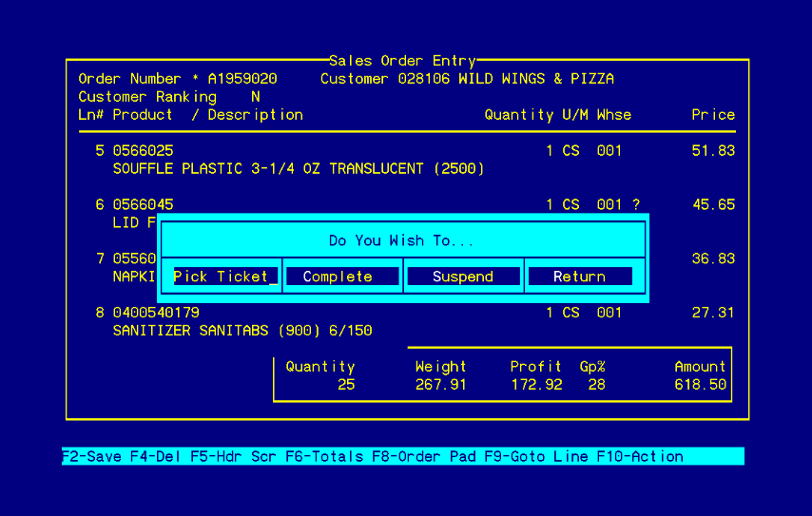Screen dimensions: 812x516
Task: Open F8-Order Pad from the bottom bar
Action: (424, 456)
